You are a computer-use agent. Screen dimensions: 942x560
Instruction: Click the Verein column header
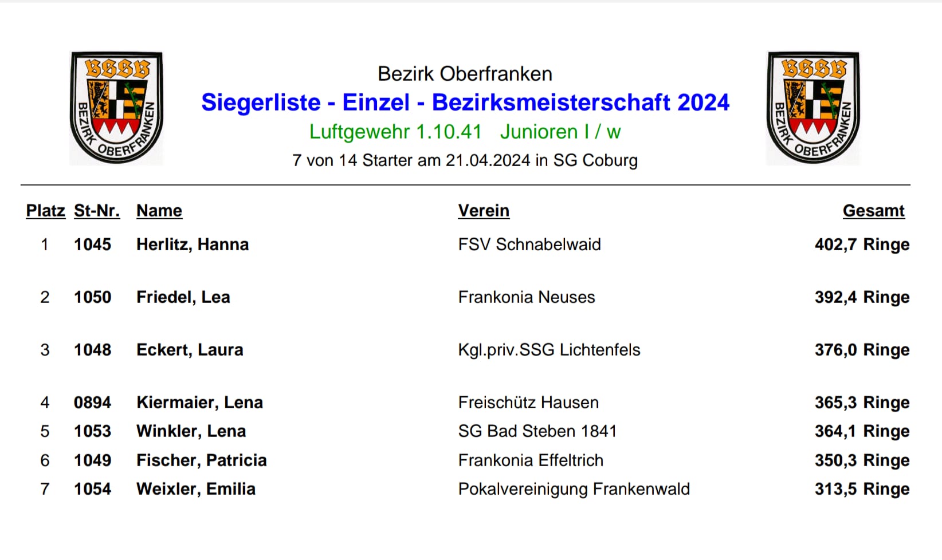[484, 211]
